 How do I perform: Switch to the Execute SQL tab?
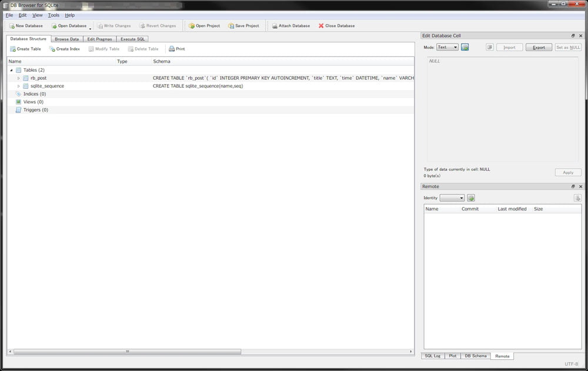[x=132, y=39]
